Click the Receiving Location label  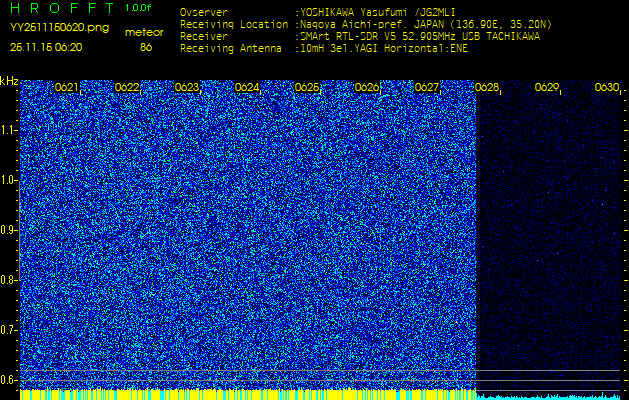pyautogui.click(x=234, y=25)
